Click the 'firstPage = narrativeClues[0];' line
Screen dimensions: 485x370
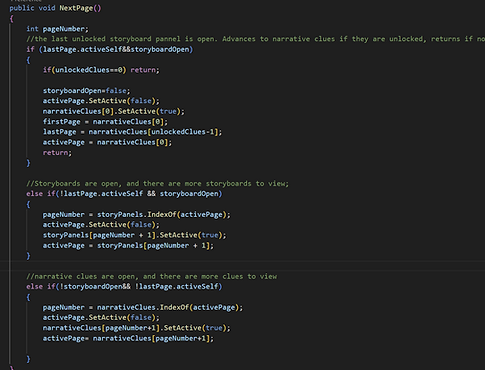pyautogui.click(x=105, y=122)
